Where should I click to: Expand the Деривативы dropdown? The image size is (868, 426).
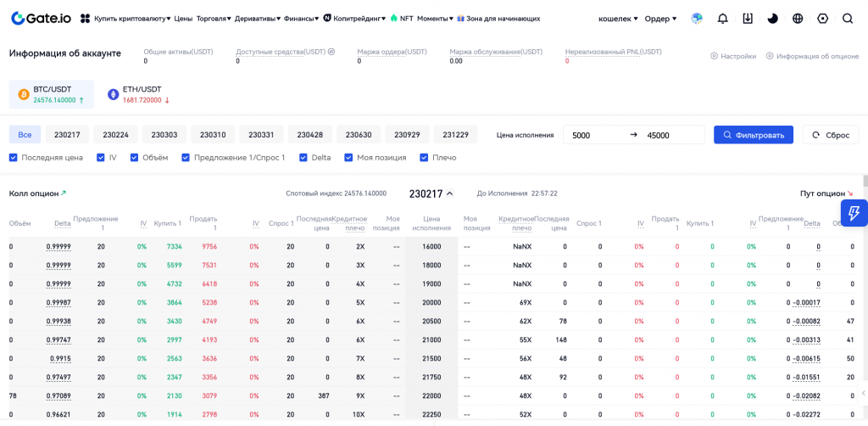coord(258,19)
